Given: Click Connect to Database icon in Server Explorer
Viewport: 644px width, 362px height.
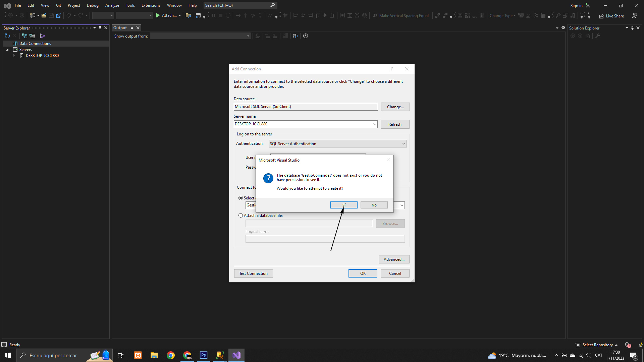Looking at the screenshot, I should point(24,36).
